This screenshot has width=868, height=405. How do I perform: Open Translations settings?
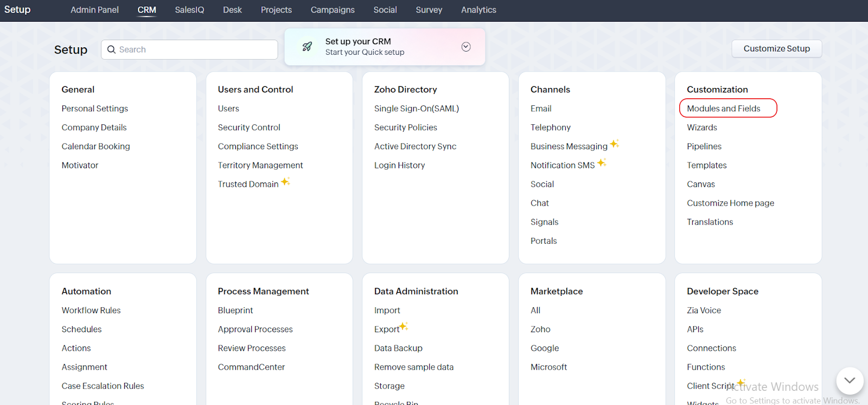(710, 222)
